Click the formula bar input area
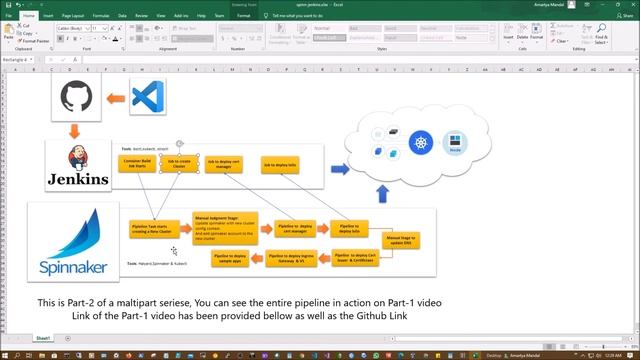This screenshot has height=360, width=640. (x=359, y=60)
